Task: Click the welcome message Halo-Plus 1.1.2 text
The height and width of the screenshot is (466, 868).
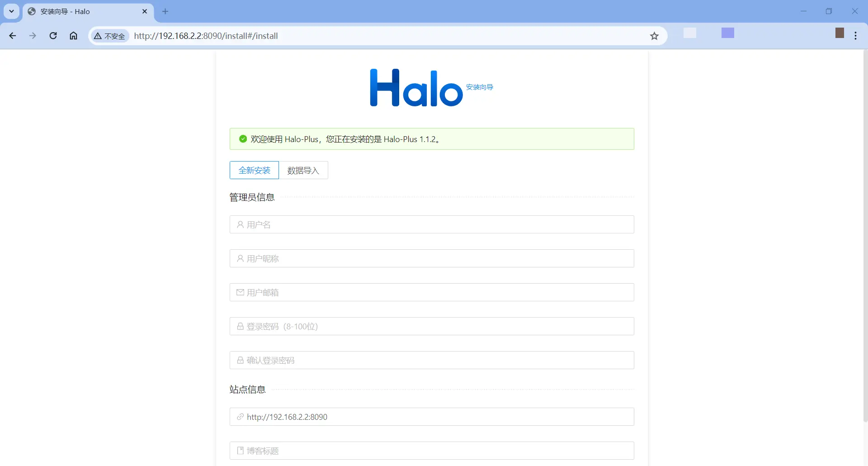Action: point(345,139)
